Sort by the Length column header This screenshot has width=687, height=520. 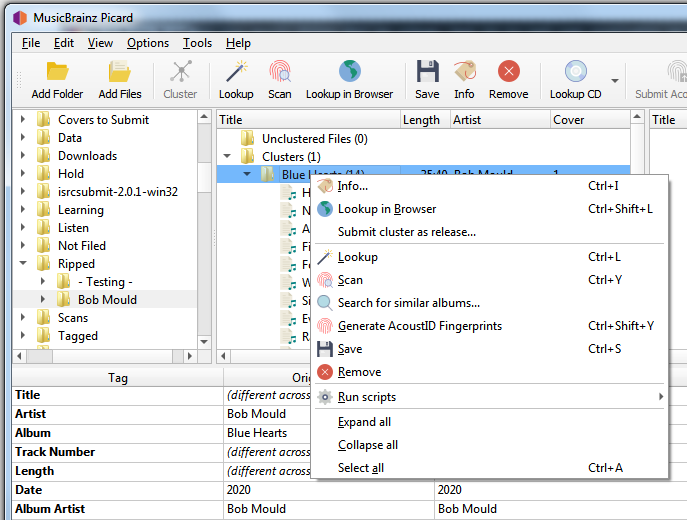click(x=425, y=120)
